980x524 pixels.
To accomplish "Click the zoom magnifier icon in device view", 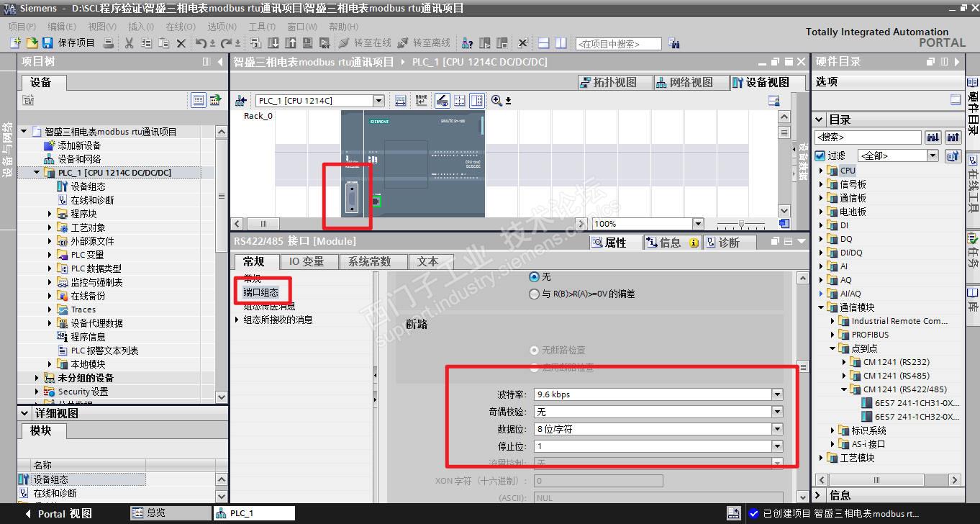I will tap(496, 101).
